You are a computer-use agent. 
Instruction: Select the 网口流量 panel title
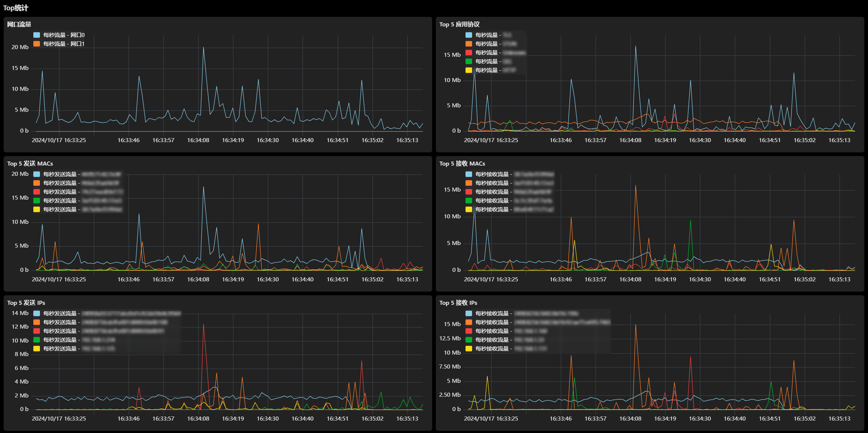(x=19, y=24)
